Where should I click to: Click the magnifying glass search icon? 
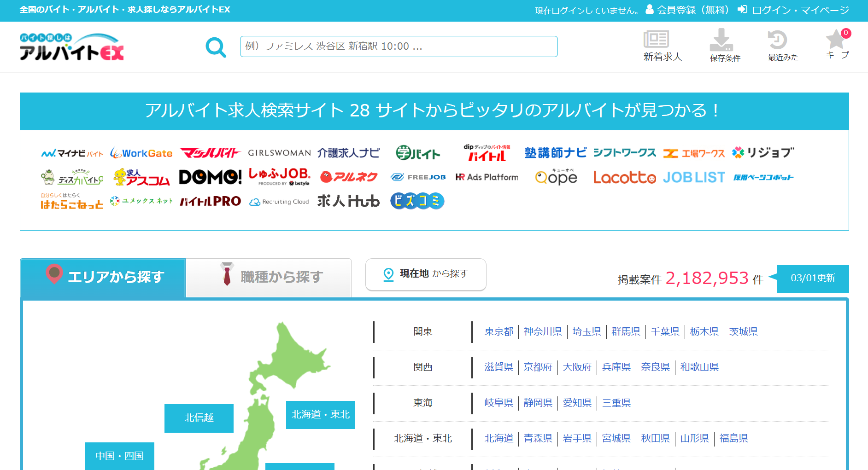pyautogui.click(x=216, y=47)
